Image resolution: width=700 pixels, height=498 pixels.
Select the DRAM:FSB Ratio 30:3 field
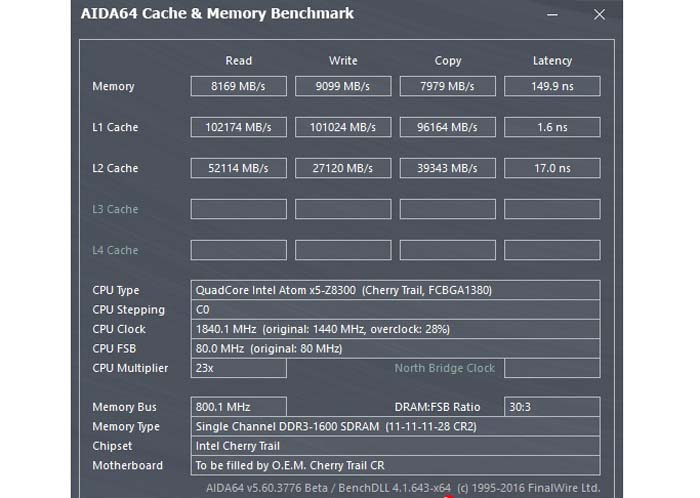(x=552, y=407)
